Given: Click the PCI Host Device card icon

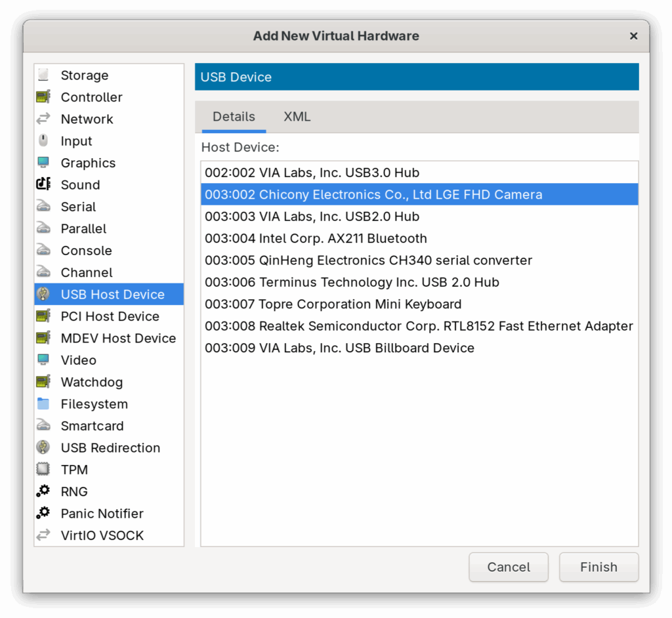Looking at the screenshot, I should point(43,316).
